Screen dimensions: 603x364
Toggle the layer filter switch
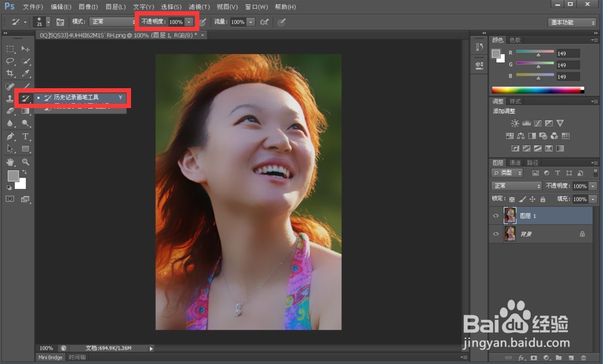[x=596, y=173]
